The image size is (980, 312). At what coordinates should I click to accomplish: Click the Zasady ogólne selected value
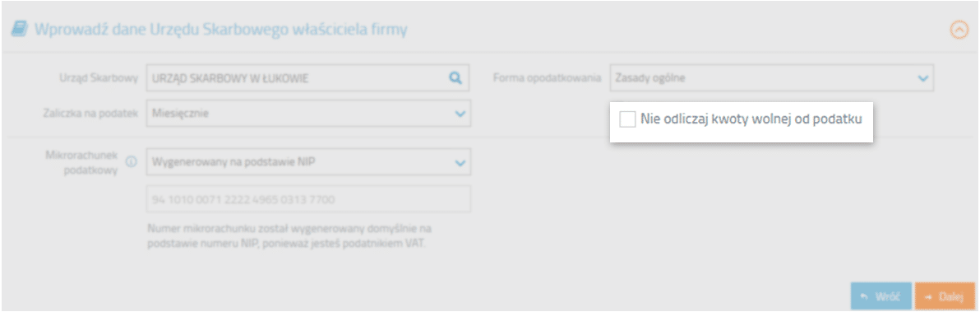point(650,79)
